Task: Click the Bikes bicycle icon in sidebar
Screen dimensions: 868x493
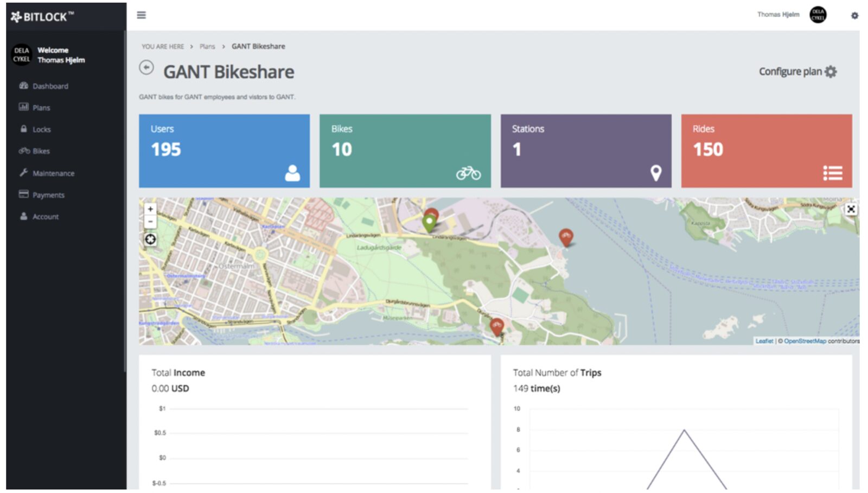Action: (x=24, y=150)
